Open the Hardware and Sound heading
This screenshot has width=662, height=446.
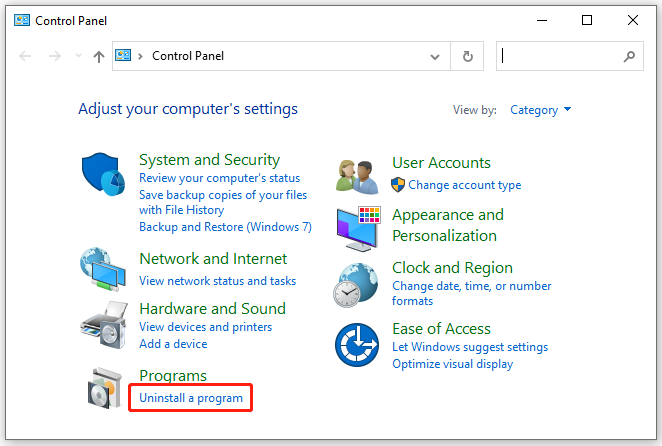pos(212,309)
